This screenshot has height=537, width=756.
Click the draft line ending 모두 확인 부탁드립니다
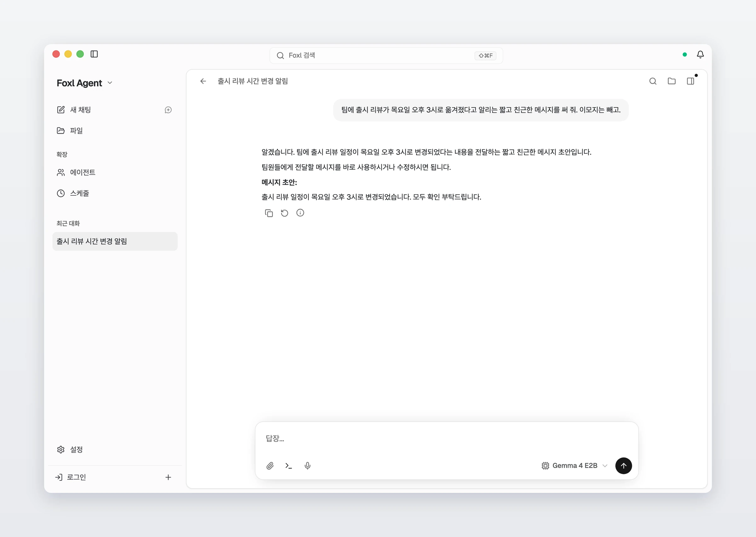click(371, 197)
